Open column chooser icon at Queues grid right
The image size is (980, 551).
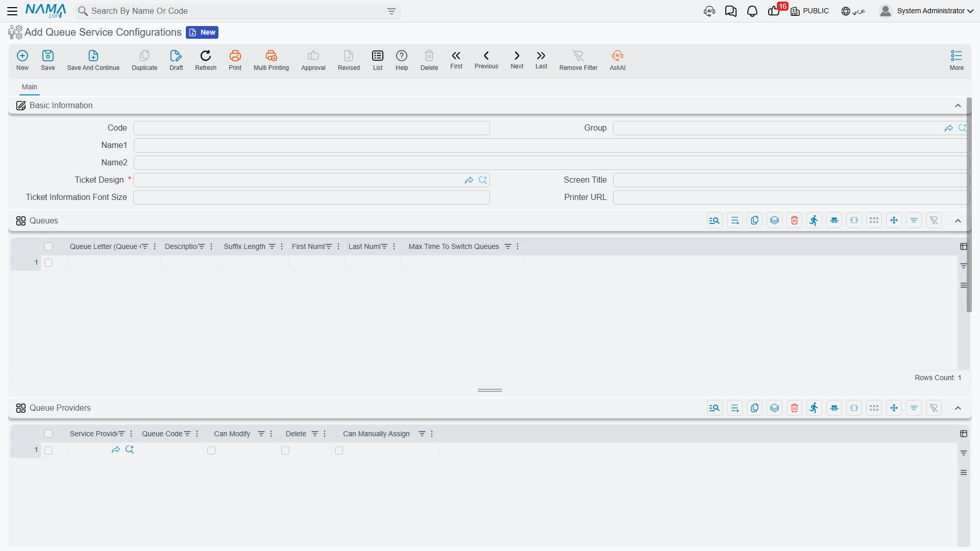(964, 246)
